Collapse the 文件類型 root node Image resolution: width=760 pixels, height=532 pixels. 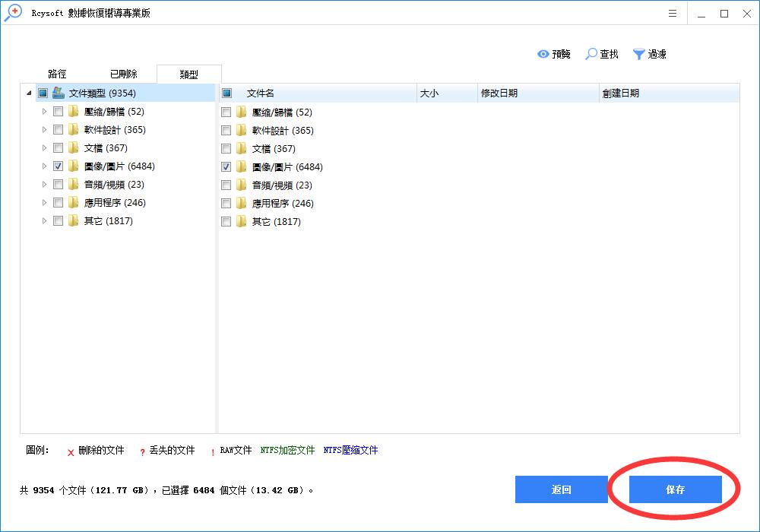click(x=29, y=93)
